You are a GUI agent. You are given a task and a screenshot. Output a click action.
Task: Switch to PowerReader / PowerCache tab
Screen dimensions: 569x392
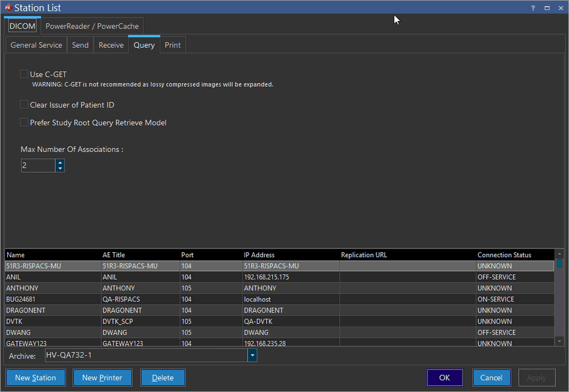click(x=92, y=26)
